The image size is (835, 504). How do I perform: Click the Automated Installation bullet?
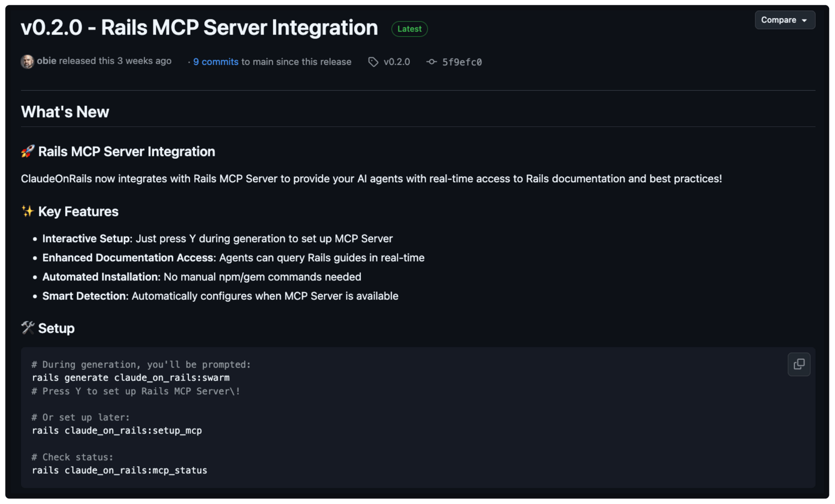202,277
